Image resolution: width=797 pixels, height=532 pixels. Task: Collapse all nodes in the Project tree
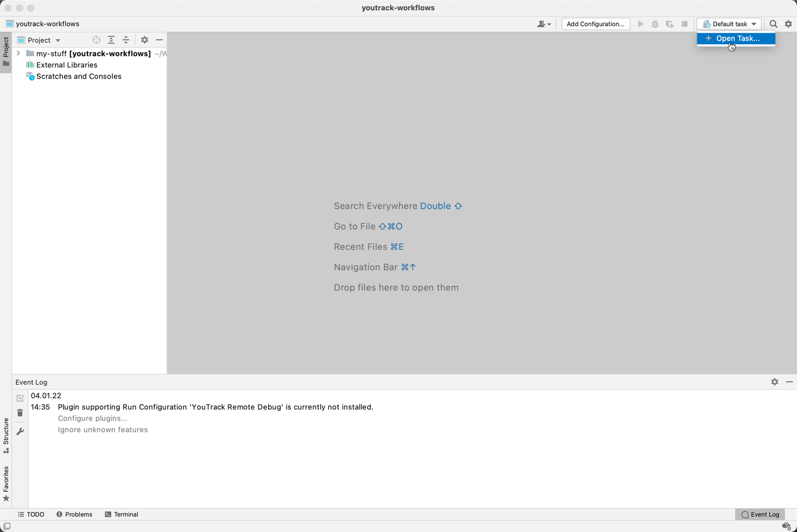coord(126,40)
